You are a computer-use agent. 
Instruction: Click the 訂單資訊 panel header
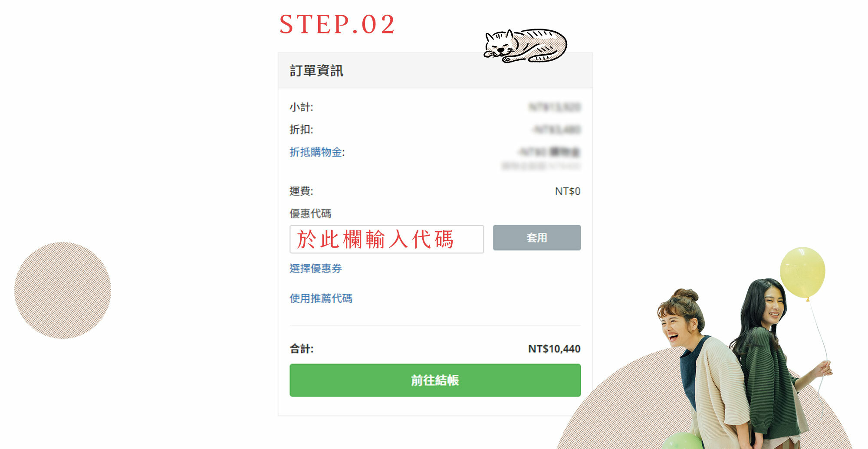[x=435, y=71]
